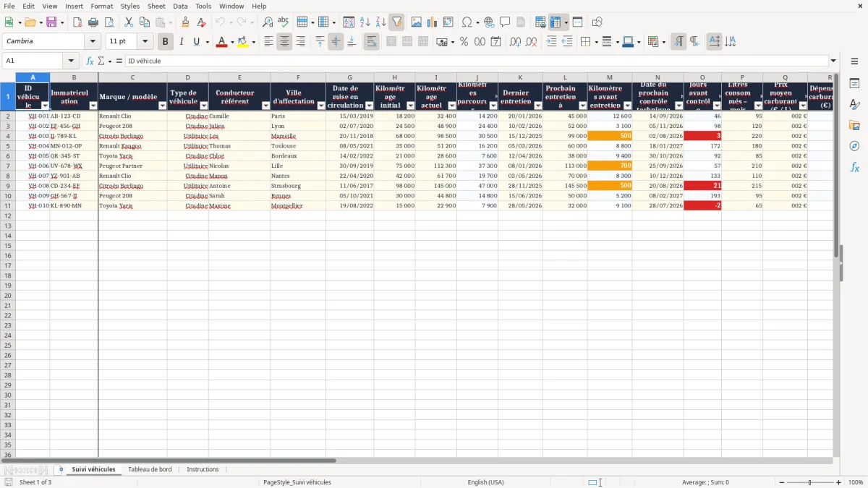Click the Insert Chart icon
Image resolution: width=868 pixels, height=488 pixels.
[432, 22]
